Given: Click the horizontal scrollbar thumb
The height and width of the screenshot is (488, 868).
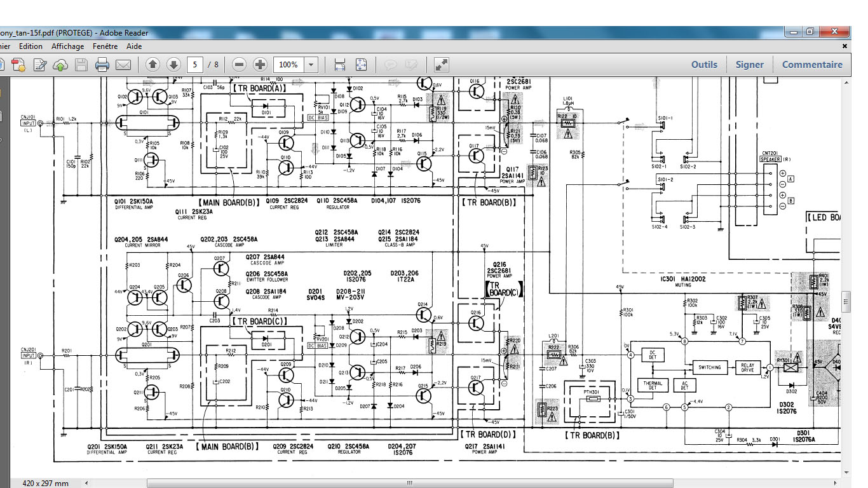Looking at the screenshot, I should click(x=409, y=483).
